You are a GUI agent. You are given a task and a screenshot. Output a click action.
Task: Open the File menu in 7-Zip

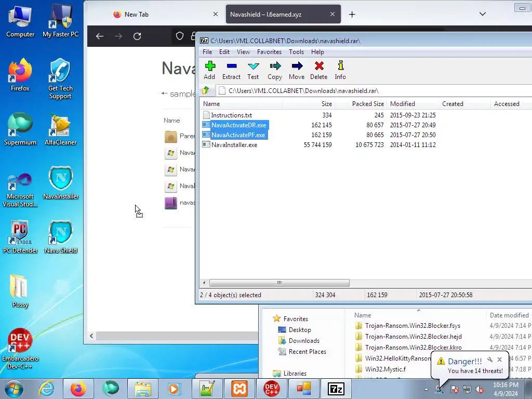point(207,52)
